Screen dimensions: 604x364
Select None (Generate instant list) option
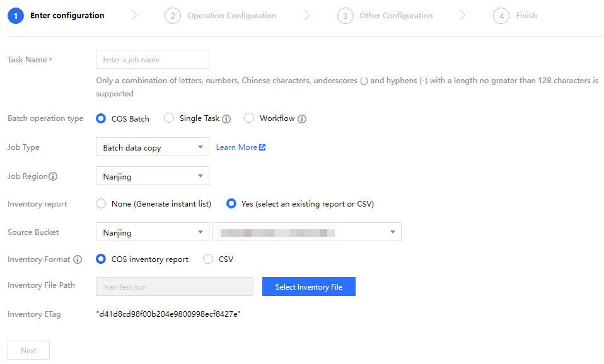pos(101,204)
